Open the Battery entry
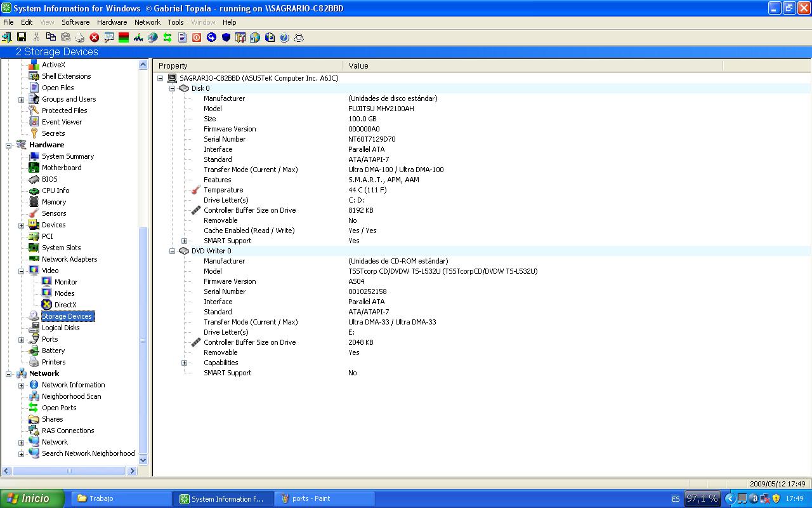Viewport: 812px width, 508px height. [x=53, y=351]
